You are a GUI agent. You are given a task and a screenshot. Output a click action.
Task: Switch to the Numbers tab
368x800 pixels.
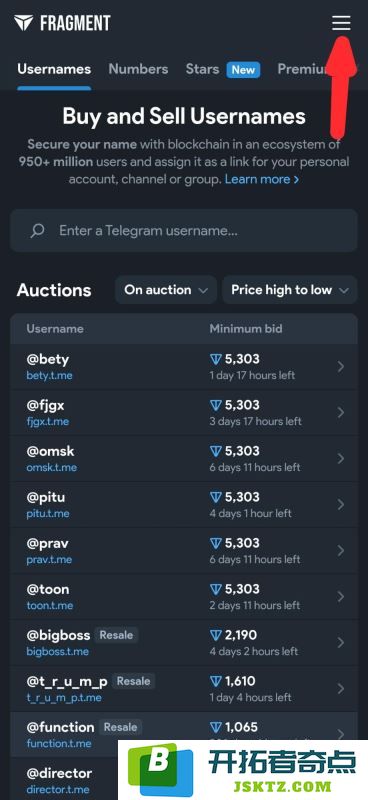pos(138,69)
